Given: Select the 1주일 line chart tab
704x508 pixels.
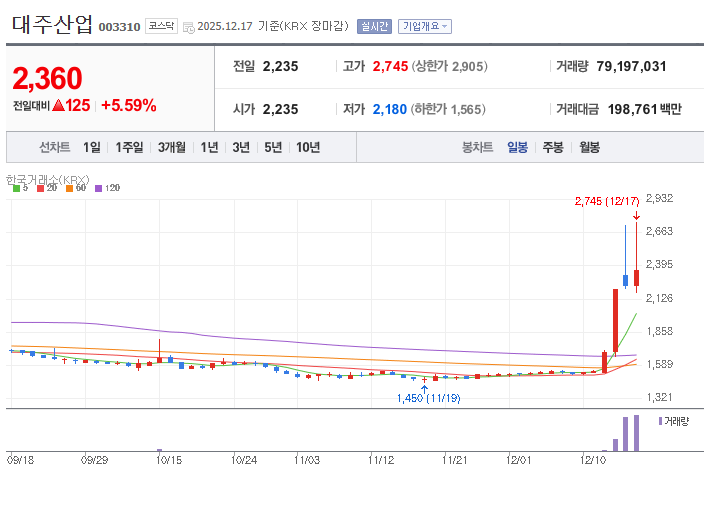Looking at the screenshot, I should tap(129, 147).
